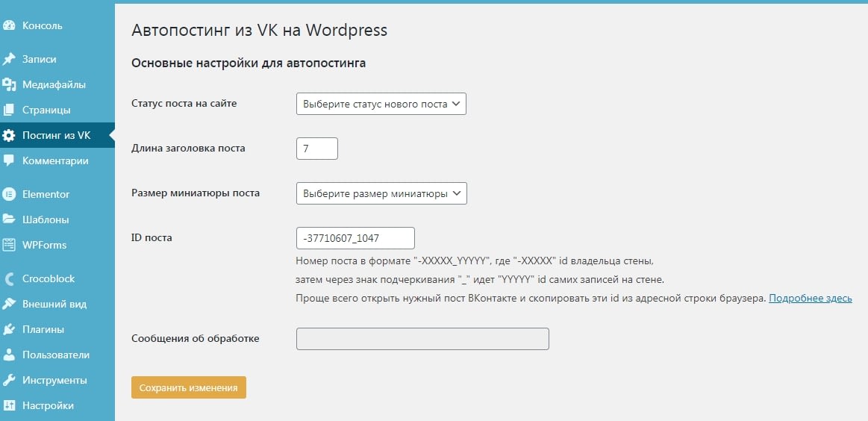Screen dimensions: 868x421
Task: Open WPForms menu label
Action: click(x=44, y=245)
